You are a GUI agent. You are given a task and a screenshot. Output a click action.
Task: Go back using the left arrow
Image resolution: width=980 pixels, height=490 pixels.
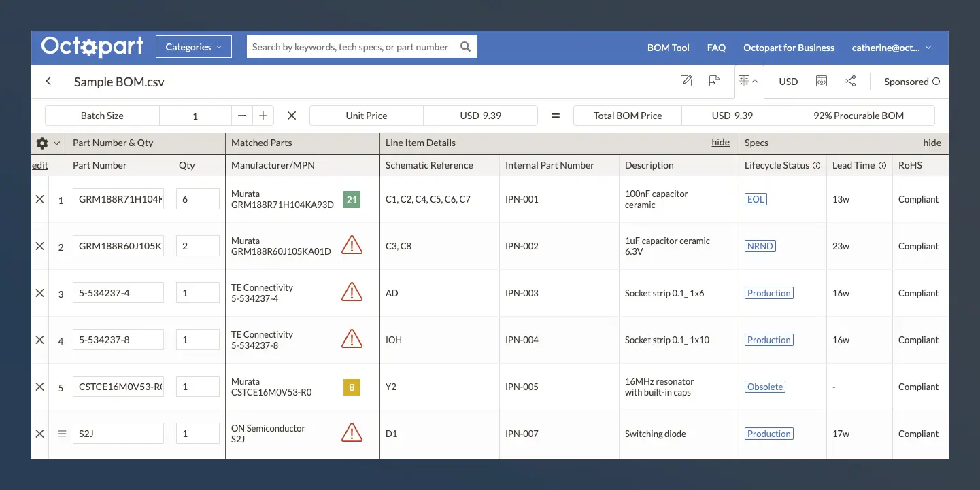[x=48, y=82]
